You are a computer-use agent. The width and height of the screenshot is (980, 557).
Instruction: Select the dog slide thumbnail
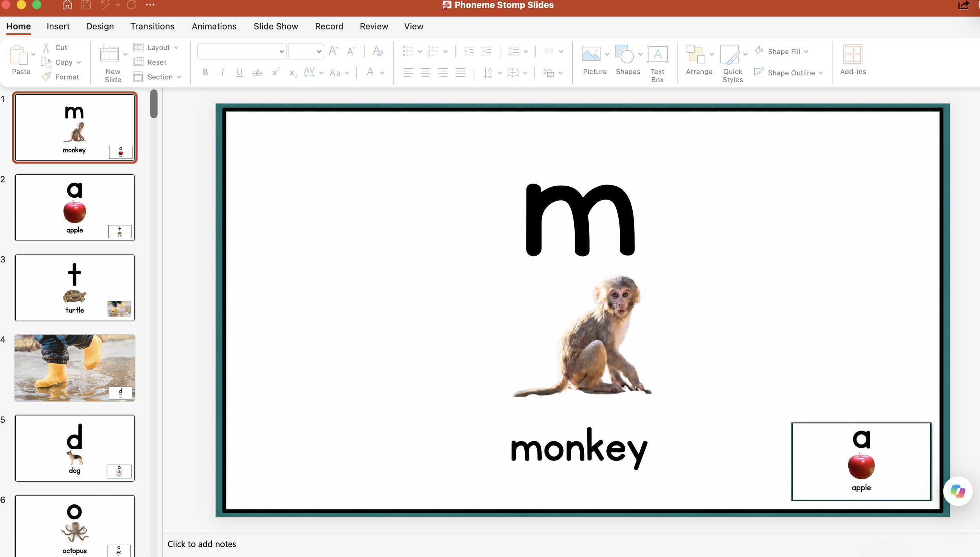coord(74,448)
